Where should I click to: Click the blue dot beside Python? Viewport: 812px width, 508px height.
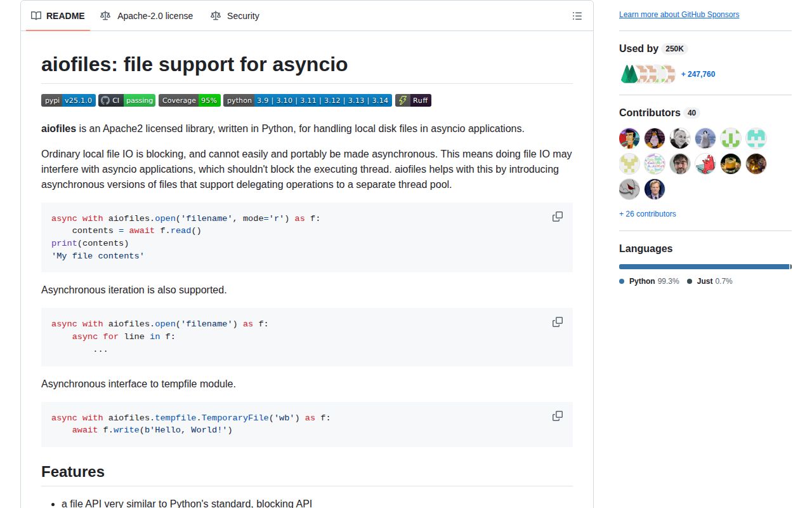point(622,281)
